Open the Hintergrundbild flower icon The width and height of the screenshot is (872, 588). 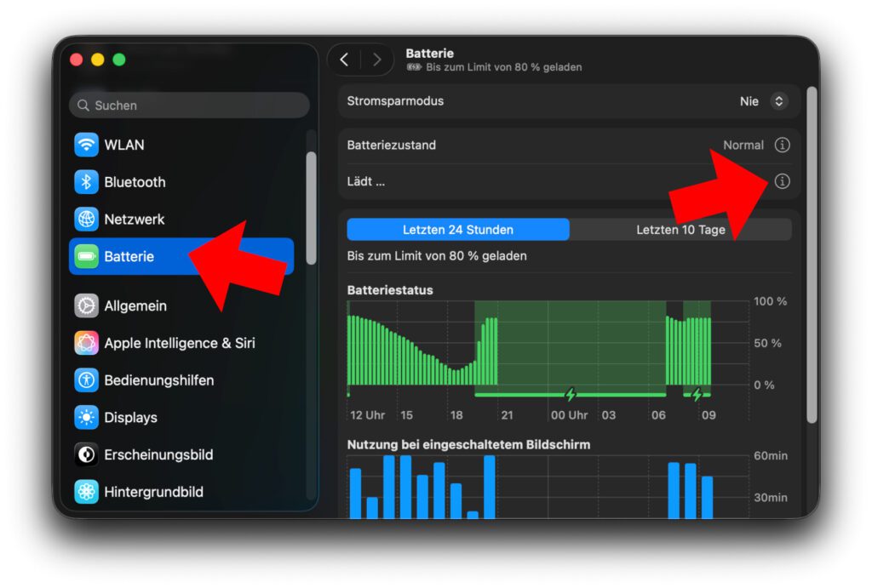[86, 492]
